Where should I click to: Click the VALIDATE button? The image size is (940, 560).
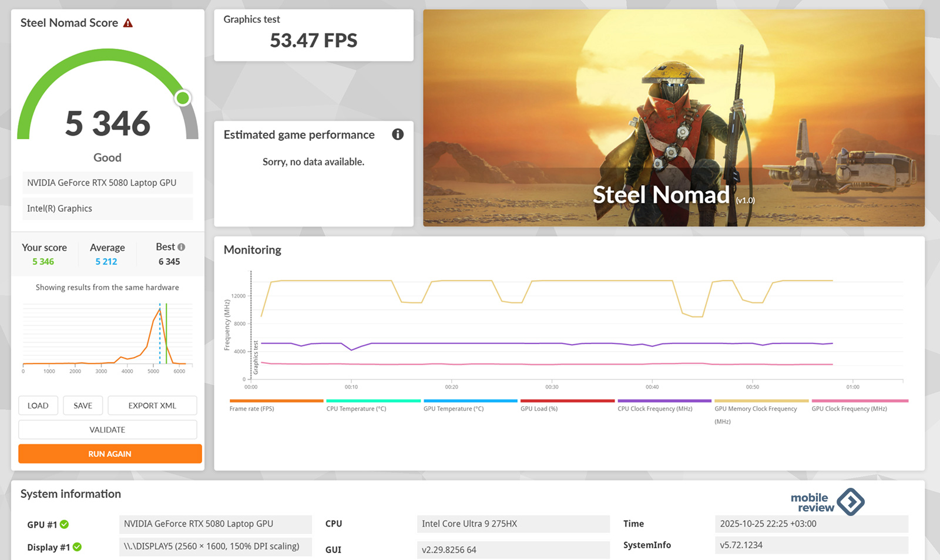(x=108, y=430)
